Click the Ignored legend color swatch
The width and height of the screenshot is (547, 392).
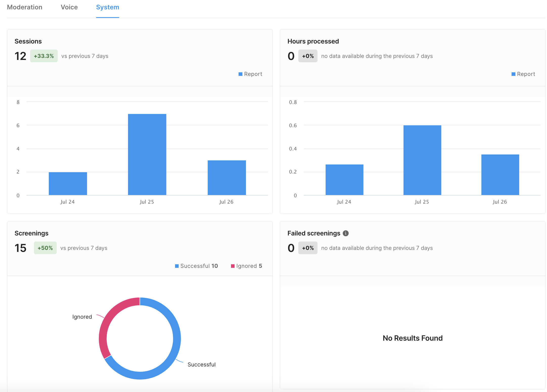(x=233, y=266)
